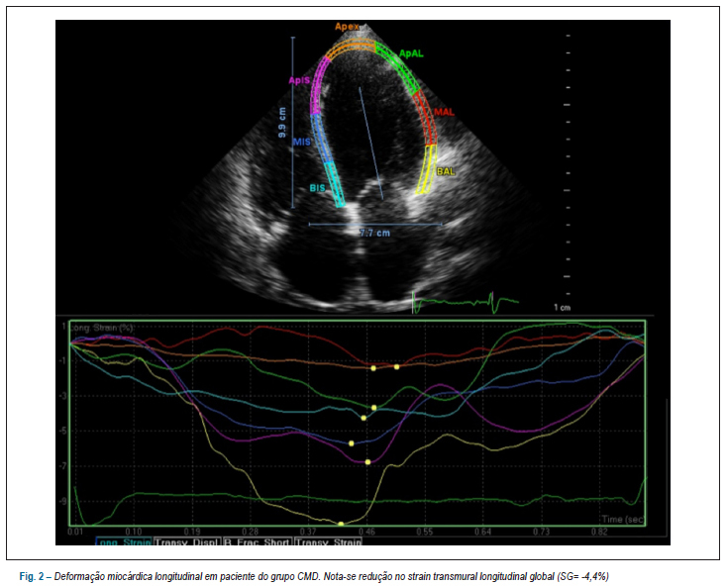Click the green ApAL segment label
Image resolution: width=728 pixels, height=587 pixels.
click(411, 53)
